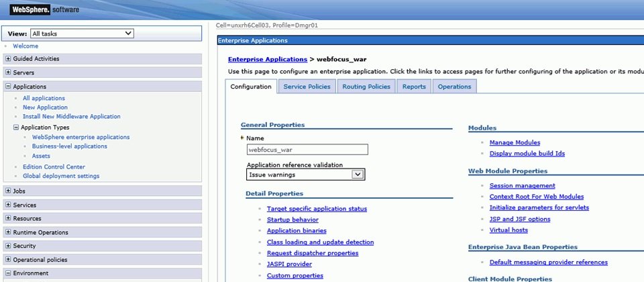Expand the Security section

pyautogui.click(x=8, y=246)
